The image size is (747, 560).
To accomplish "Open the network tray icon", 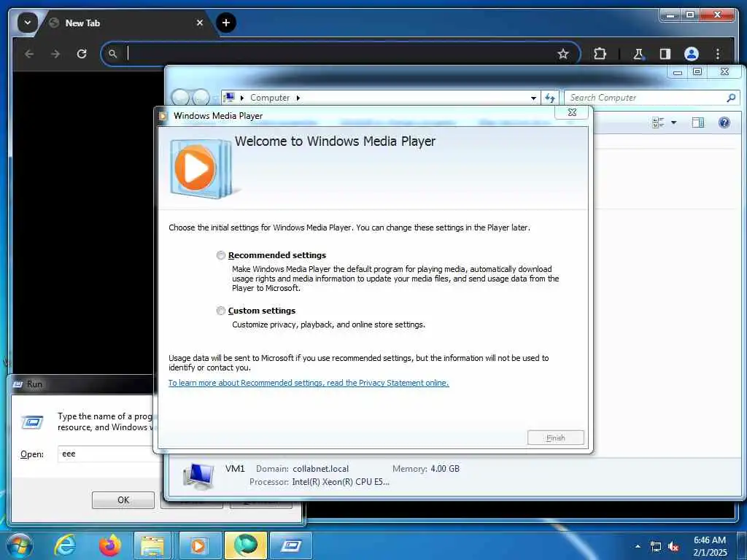I will [x=656, y=546].
